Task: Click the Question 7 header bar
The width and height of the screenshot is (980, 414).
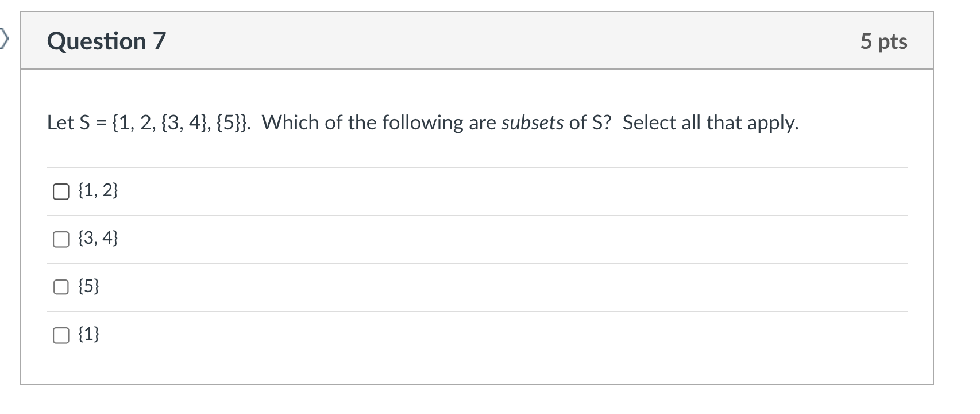Action: click(x=460, y=41)
